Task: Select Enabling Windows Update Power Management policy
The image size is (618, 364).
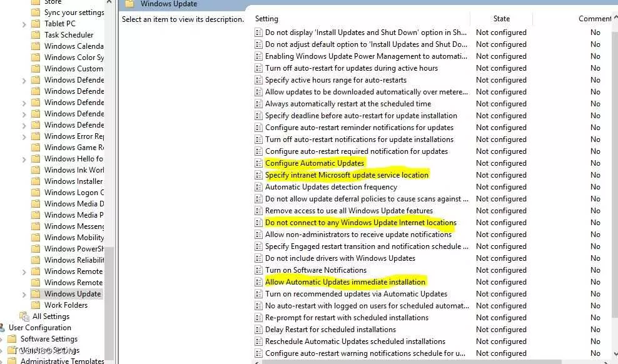Action: pyautogui.click(x=366, y=56)
